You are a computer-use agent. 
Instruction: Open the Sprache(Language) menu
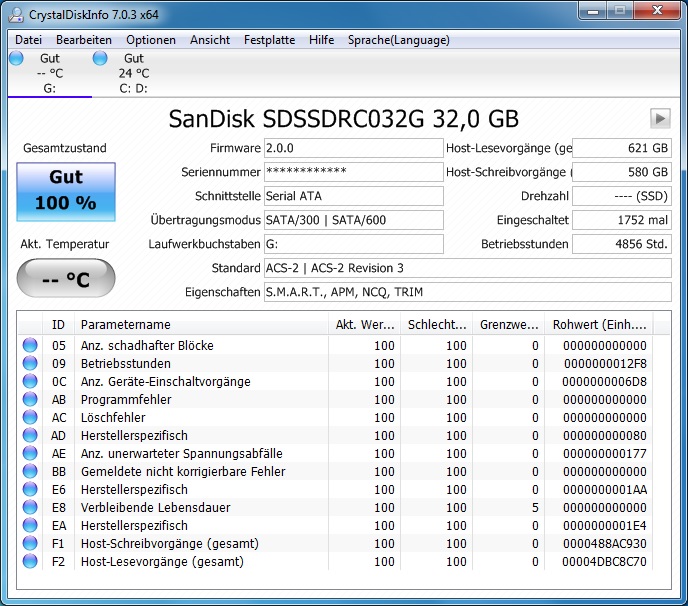[399, 40]
